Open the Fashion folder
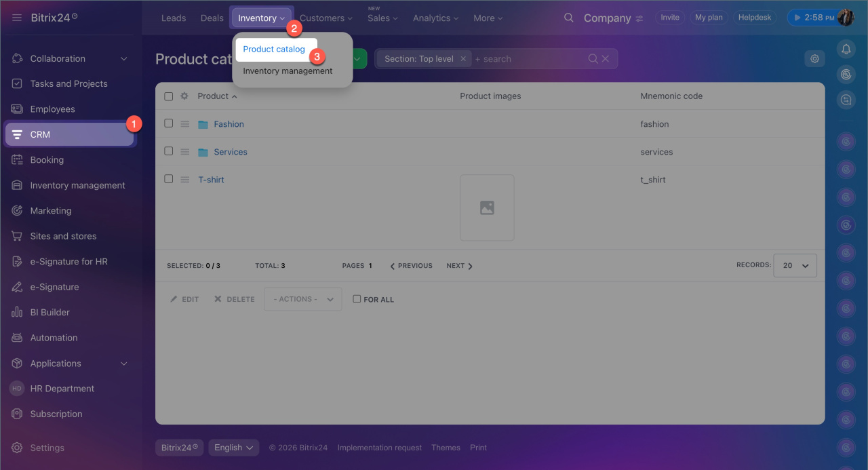Screen dimensions: 868x470 point(229,124)
